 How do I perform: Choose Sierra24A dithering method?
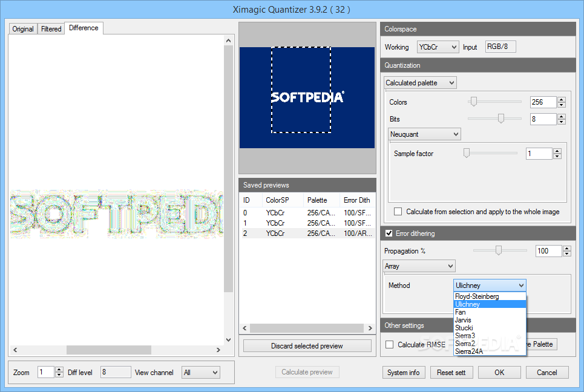pyautogui.click(x=490, y=351)
